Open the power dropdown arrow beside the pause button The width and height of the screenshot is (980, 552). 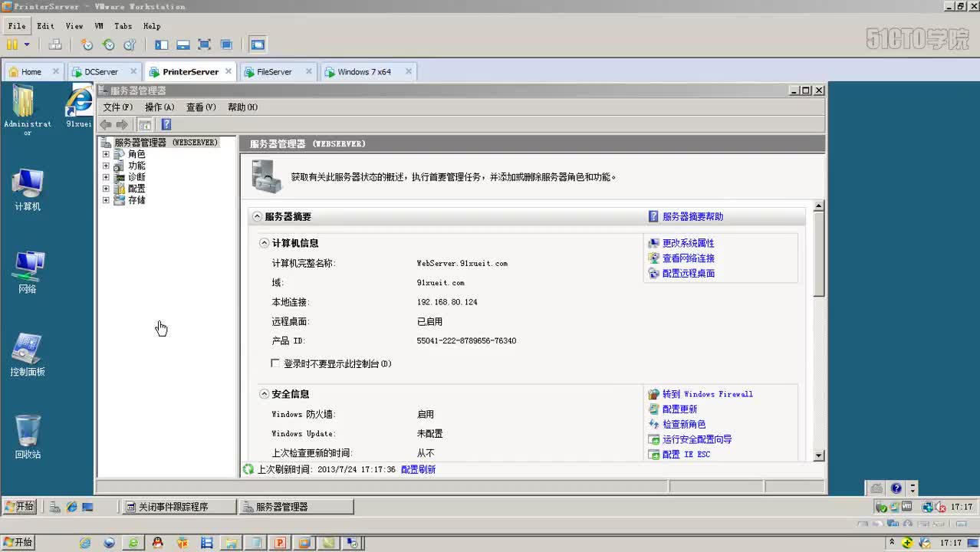[x=27, y=44]
